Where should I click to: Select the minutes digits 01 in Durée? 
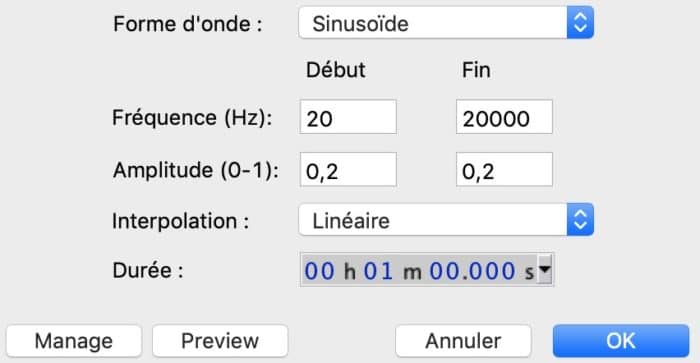tap(379, 271)
